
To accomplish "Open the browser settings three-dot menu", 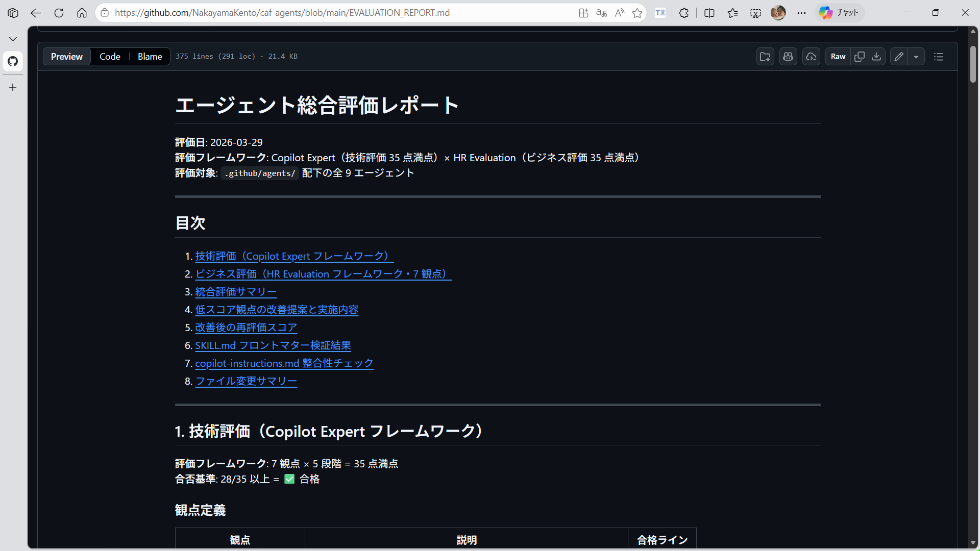I will click(x=801, y=13).
